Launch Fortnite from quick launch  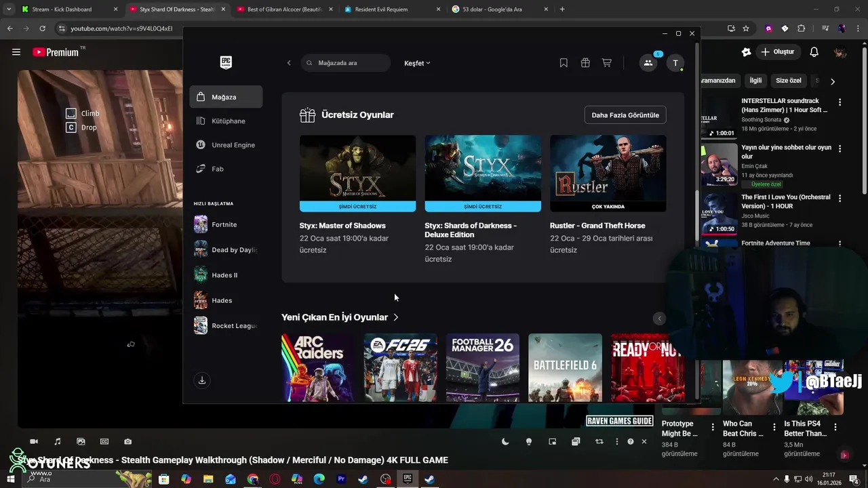pyautogui.click(x=226, y=224)
